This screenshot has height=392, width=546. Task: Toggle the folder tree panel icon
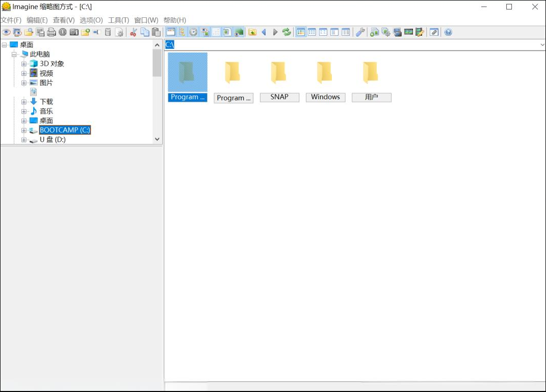(182, 33)
